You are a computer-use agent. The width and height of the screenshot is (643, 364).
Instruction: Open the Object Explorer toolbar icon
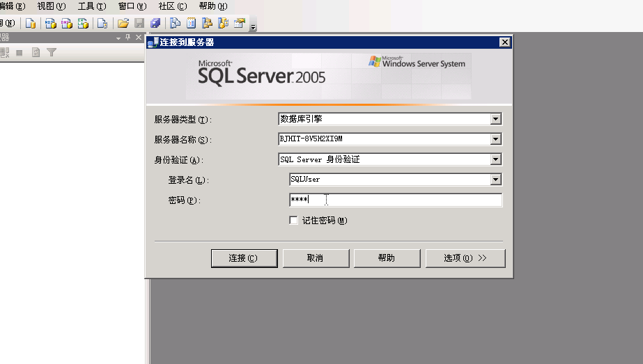tap(207, 24)
